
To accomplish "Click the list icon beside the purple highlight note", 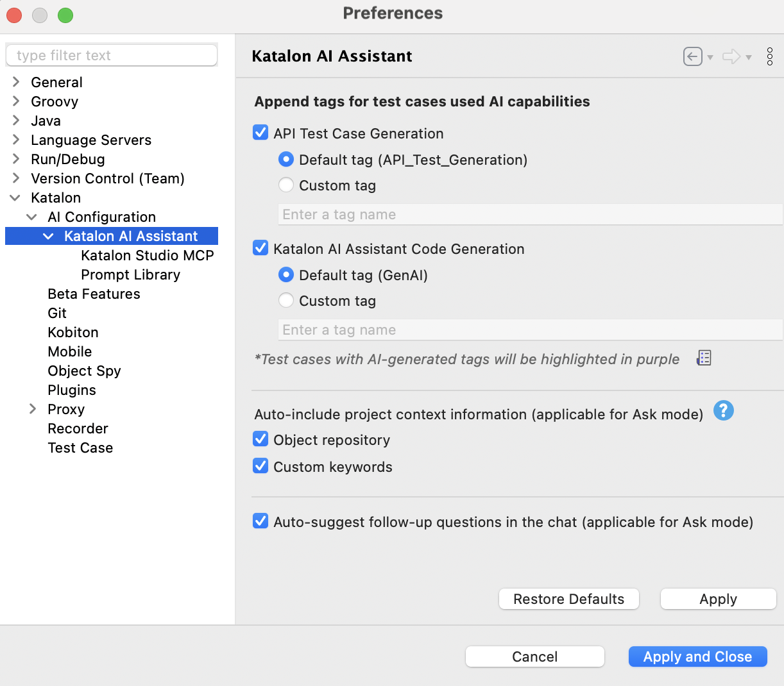I will 703,358.
